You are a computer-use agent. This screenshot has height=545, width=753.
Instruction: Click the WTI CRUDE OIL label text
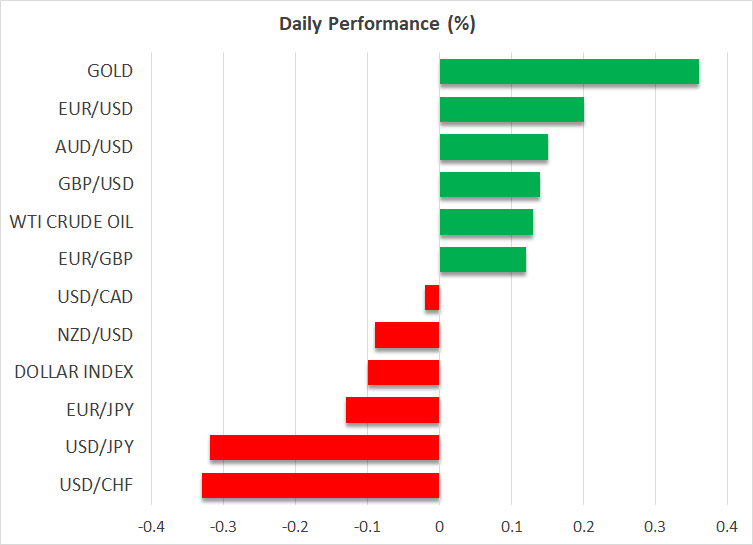point(70,222)
